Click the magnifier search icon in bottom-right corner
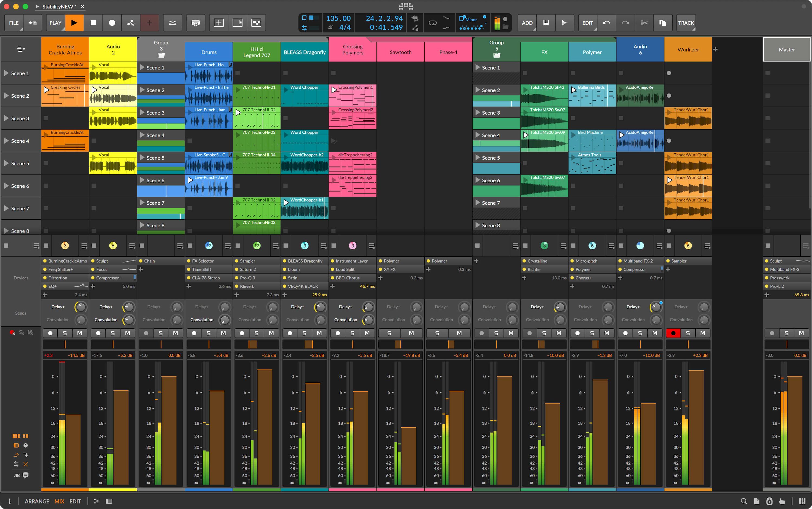This screenshot has height=509, width=812. click(x=744, y=501)
